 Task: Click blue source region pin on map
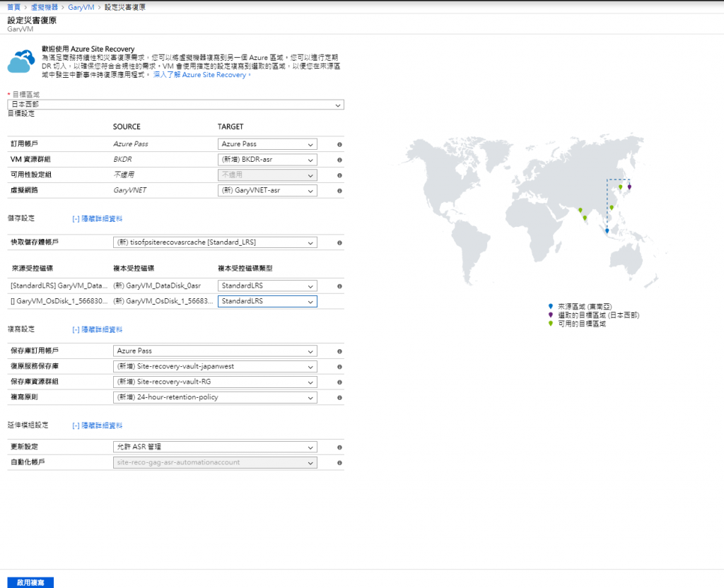607,230
